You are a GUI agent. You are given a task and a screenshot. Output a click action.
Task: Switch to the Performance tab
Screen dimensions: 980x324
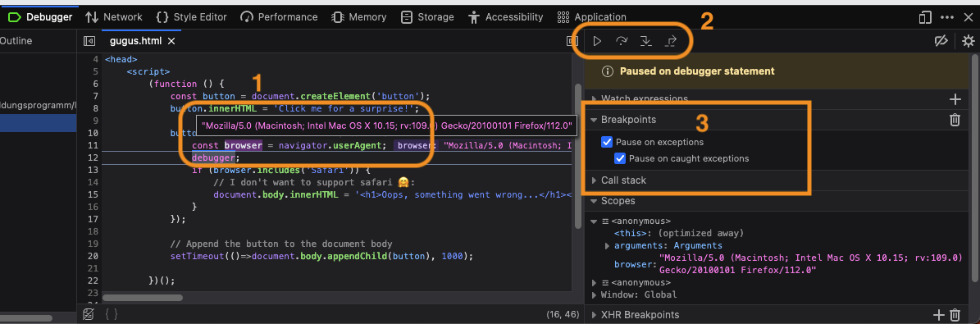pyautogui.click(x=279, y=17)
